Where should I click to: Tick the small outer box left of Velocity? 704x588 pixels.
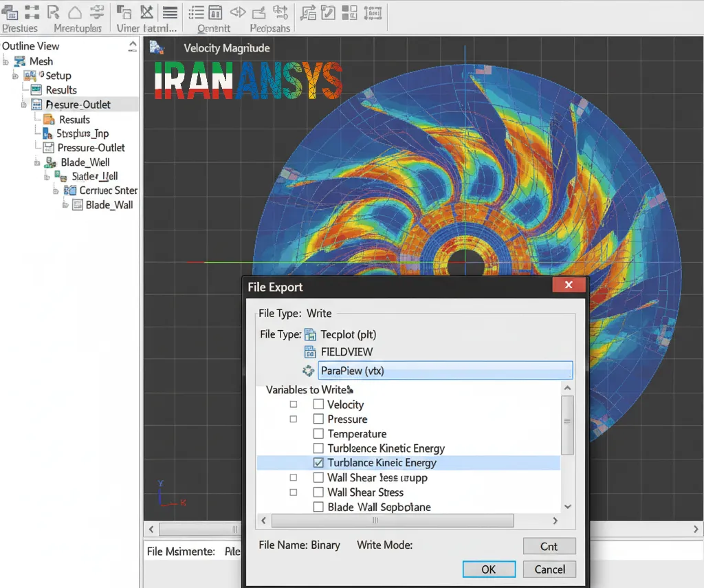(293, 404)
